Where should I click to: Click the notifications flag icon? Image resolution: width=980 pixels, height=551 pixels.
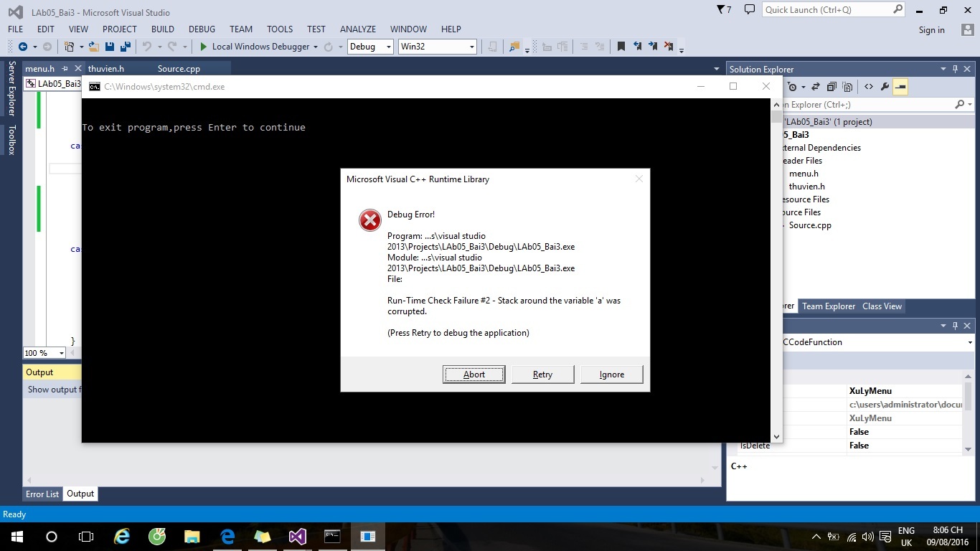pos(723,10)
